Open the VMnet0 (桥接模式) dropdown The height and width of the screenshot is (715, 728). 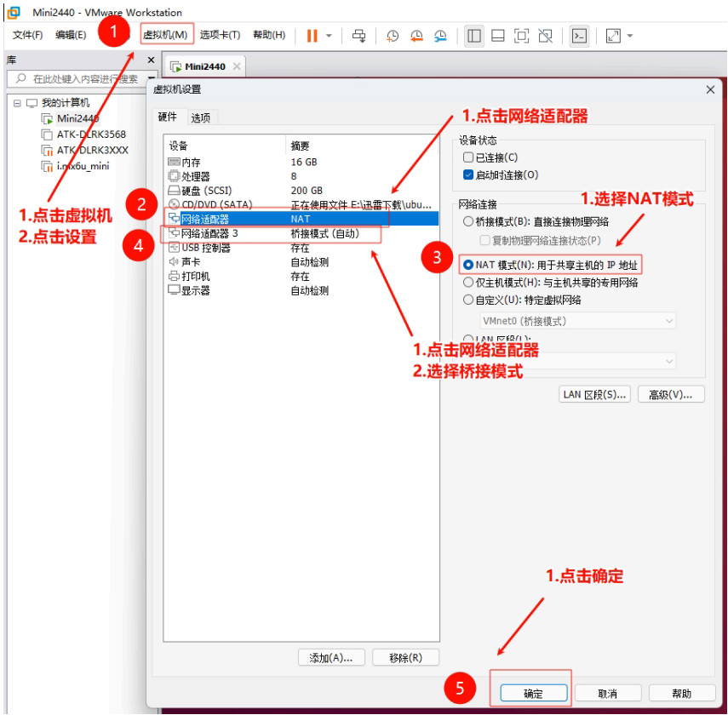tap(577, 321)
